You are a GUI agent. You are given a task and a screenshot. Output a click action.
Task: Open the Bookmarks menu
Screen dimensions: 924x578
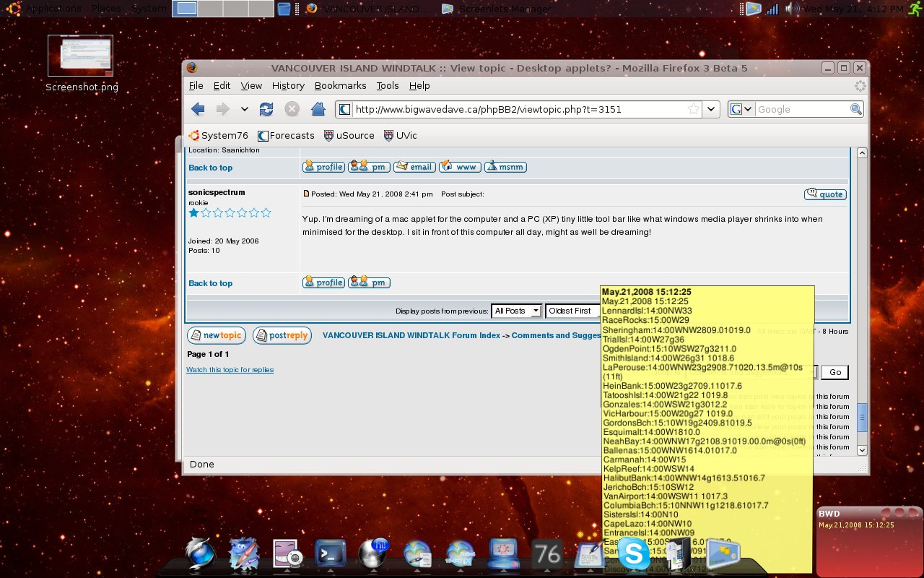click(340, 85)
